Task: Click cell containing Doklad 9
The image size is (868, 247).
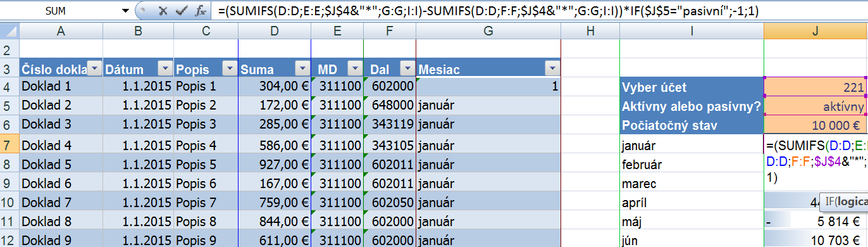Action: [x=61, y=240]
